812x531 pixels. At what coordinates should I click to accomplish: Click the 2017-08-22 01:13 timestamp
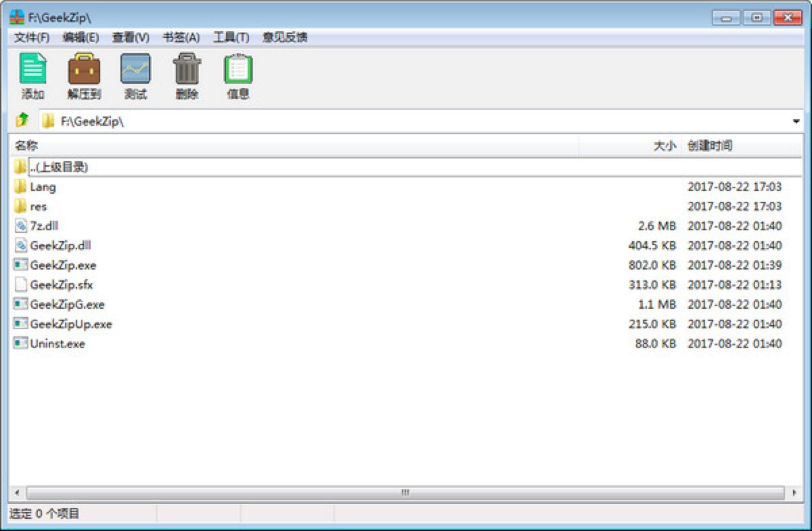735,284
